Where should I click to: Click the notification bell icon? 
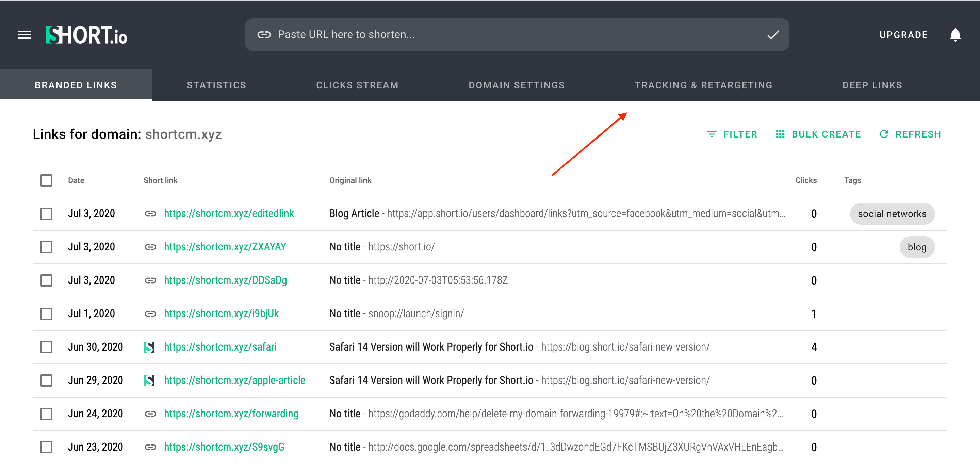[955, 35]
